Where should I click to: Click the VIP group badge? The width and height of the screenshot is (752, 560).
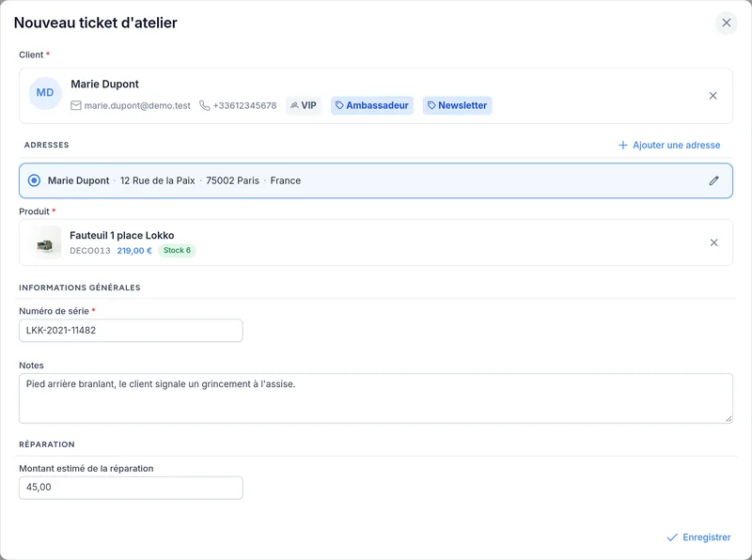click(x=304, y=105)
